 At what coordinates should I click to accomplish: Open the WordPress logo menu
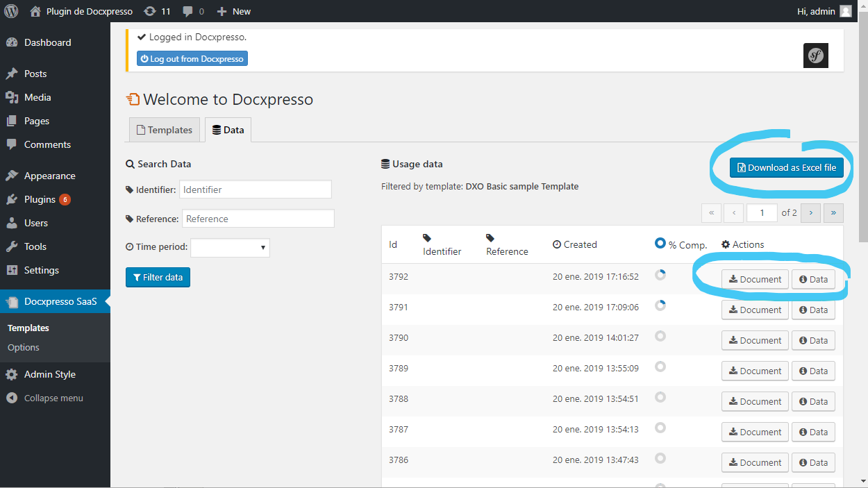(11, 11)
